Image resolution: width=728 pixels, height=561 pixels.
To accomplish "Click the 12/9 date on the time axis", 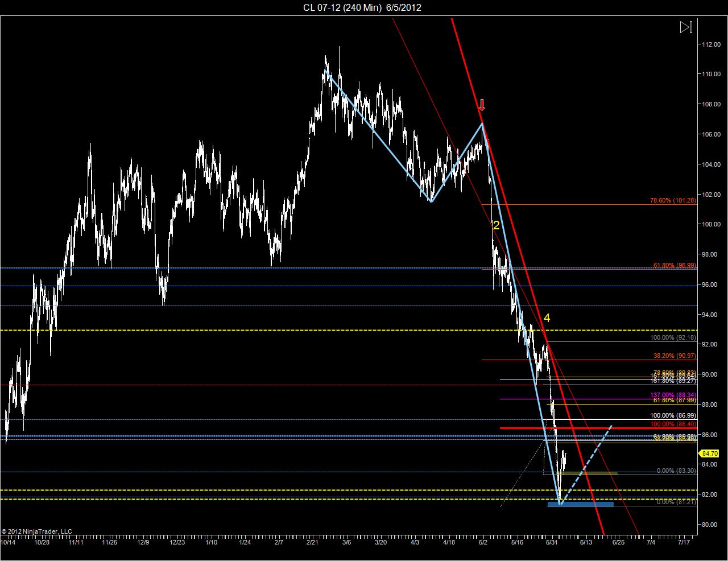I will 143,542.
